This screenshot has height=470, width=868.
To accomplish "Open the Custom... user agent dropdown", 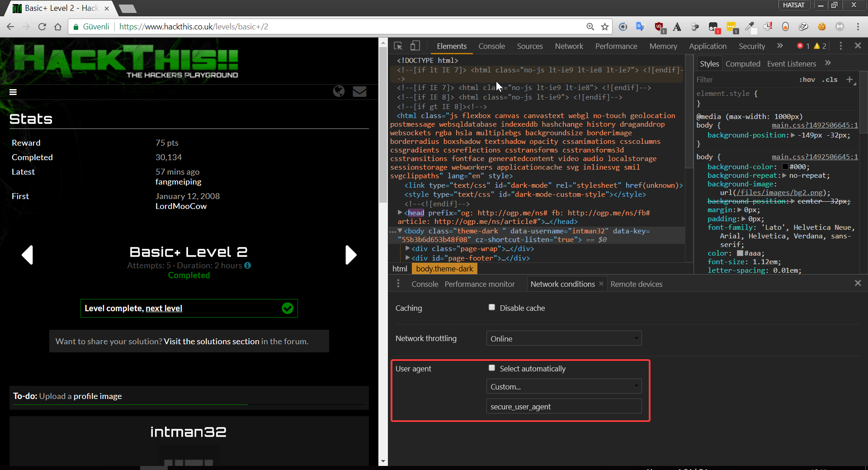I will pos(564,386).
